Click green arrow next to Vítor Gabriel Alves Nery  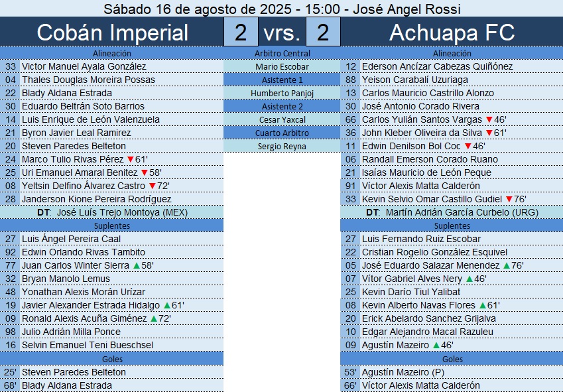(x=469, y=279)
